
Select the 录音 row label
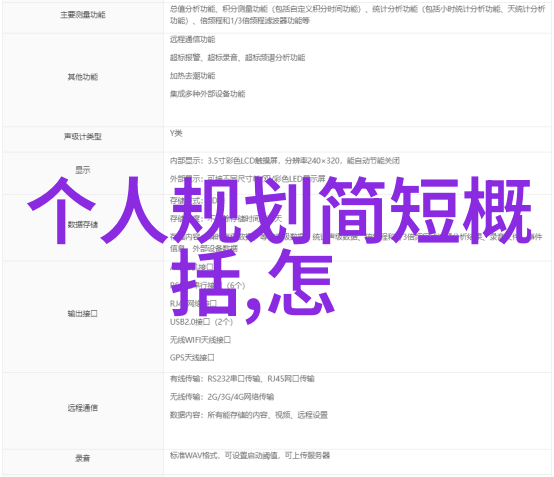83,458
